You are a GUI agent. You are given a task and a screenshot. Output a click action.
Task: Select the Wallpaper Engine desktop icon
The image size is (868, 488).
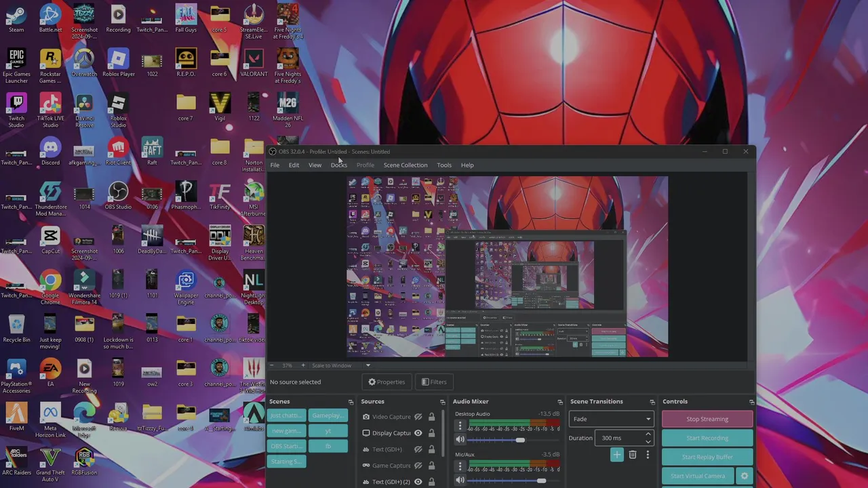[x=186, y=287]
